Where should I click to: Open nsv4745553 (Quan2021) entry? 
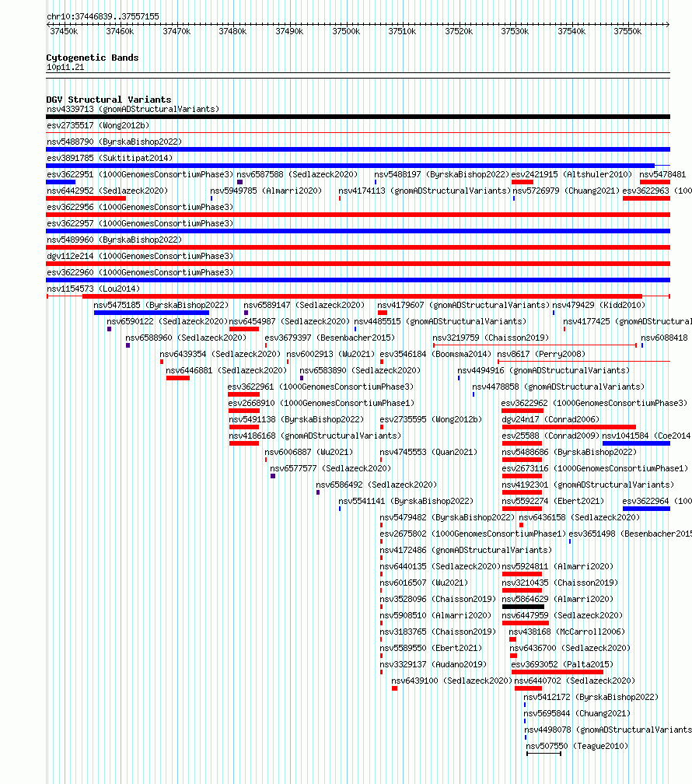point(428,452)
